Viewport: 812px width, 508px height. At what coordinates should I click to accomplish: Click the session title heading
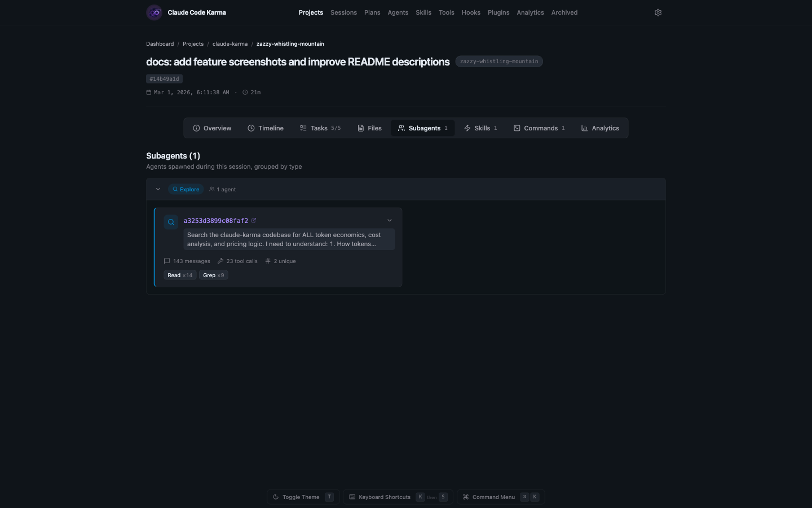[298, 62]
